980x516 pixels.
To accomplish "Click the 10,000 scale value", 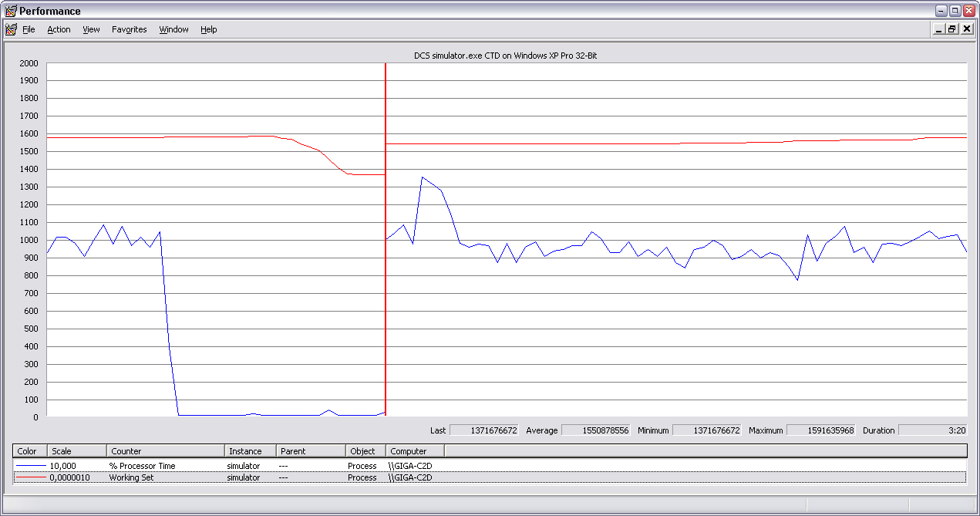I will [x=63, y=466].
